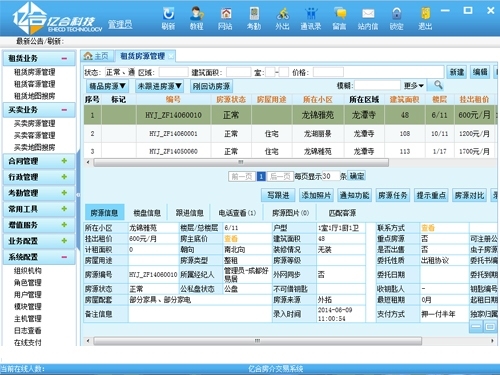500x375 pixels.
Task: Open the 精品房源 dropdown
Action: pyautogui.click(x=107, y=86)
